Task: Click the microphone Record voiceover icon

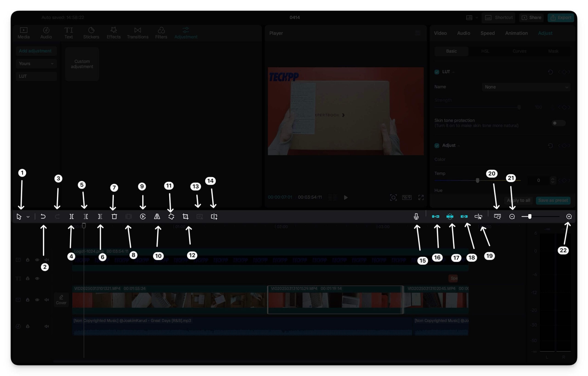Action: coord(416,217)
